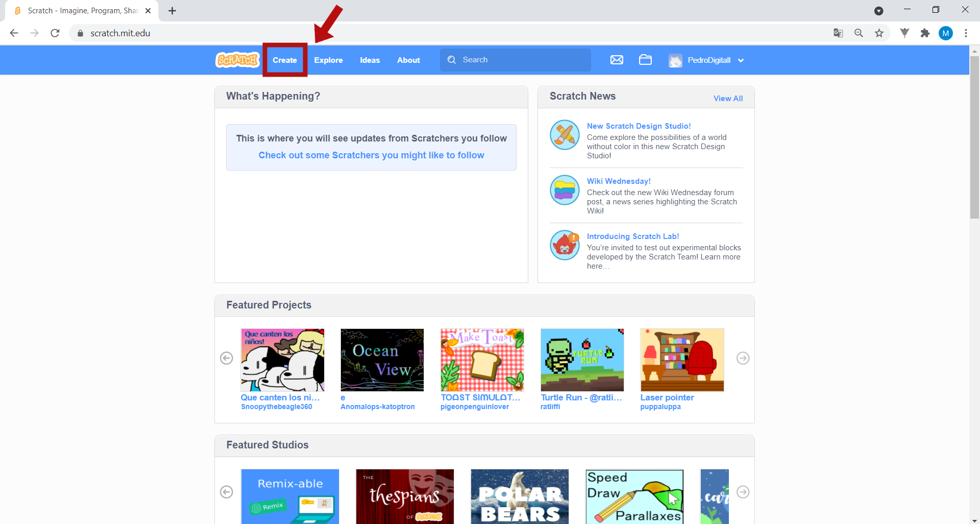This screenshot has height=524, width=980.
Task: Click the Design Studio pencil news icon
Action: pos(565,135)
